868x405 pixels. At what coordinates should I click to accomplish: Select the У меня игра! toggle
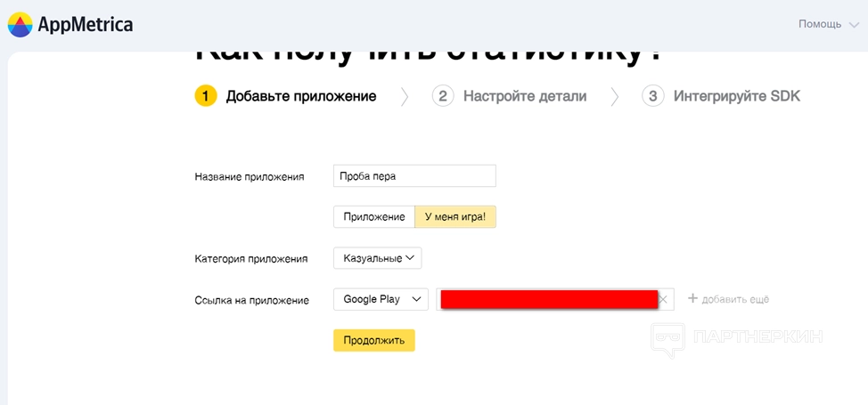455,217
